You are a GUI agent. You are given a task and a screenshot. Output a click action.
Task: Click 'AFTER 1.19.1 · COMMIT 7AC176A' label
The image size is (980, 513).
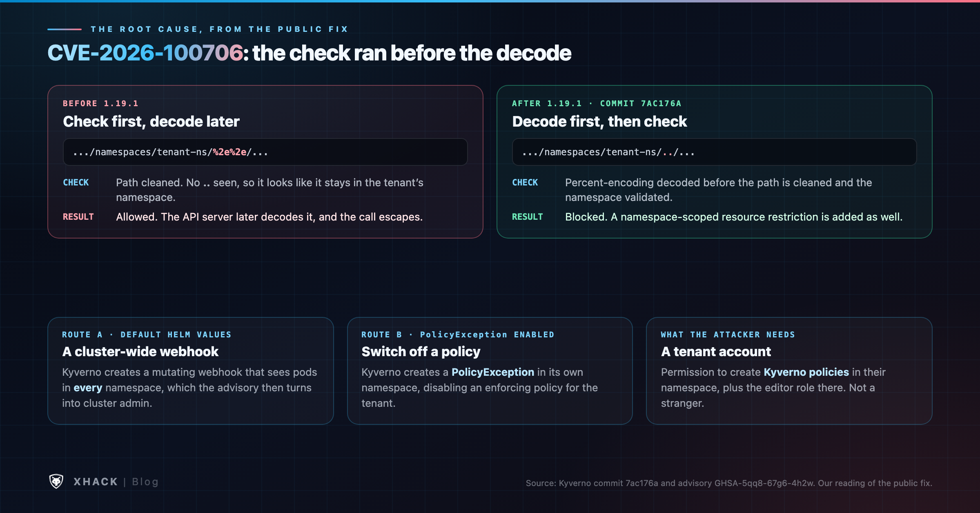(597, 103)
